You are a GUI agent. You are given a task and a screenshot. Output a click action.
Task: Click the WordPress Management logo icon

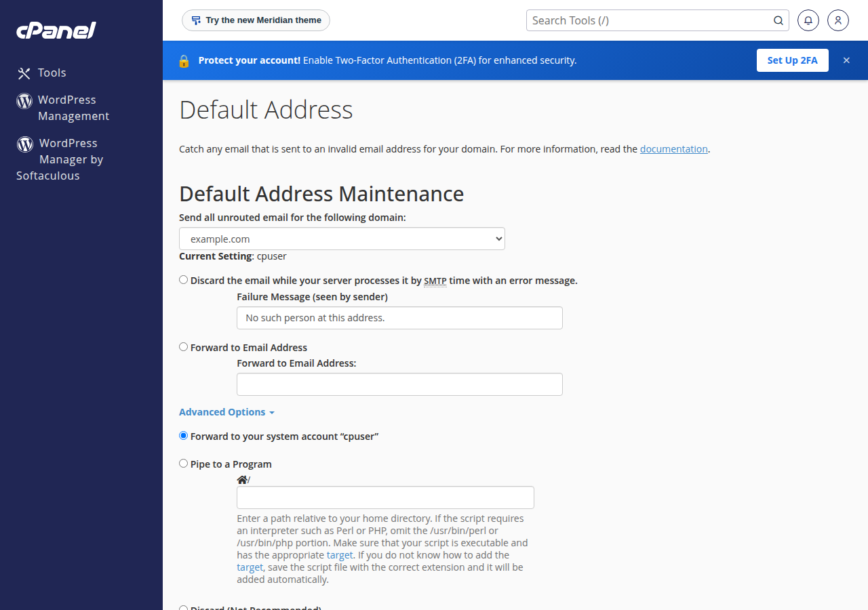point(24,101)
